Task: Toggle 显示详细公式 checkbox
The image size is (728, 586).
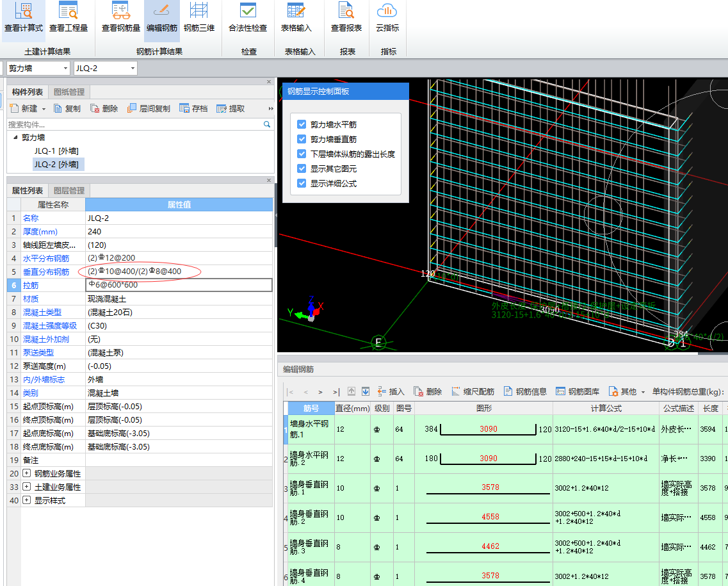Action: [x=302, y=183]
